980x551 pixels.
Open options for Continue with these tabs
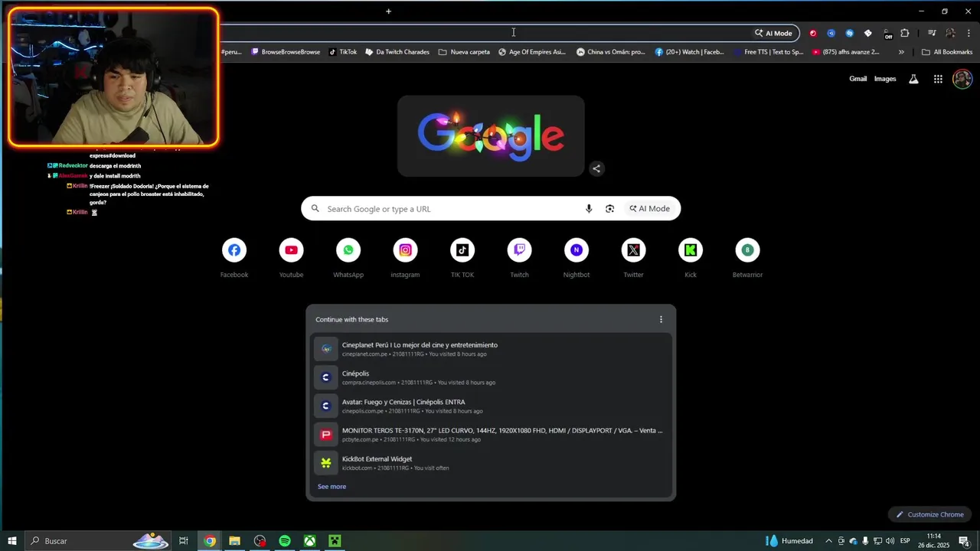pos(661,319)
